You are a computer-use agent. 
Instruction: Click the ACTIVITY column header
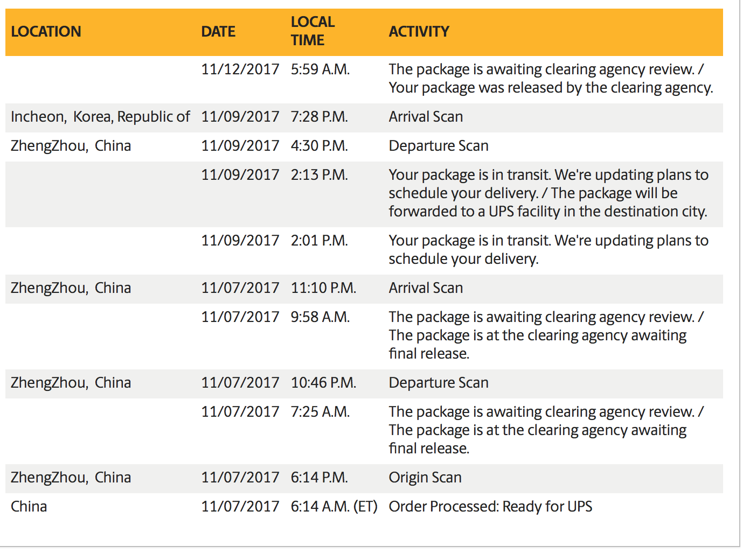coord(419,32)
